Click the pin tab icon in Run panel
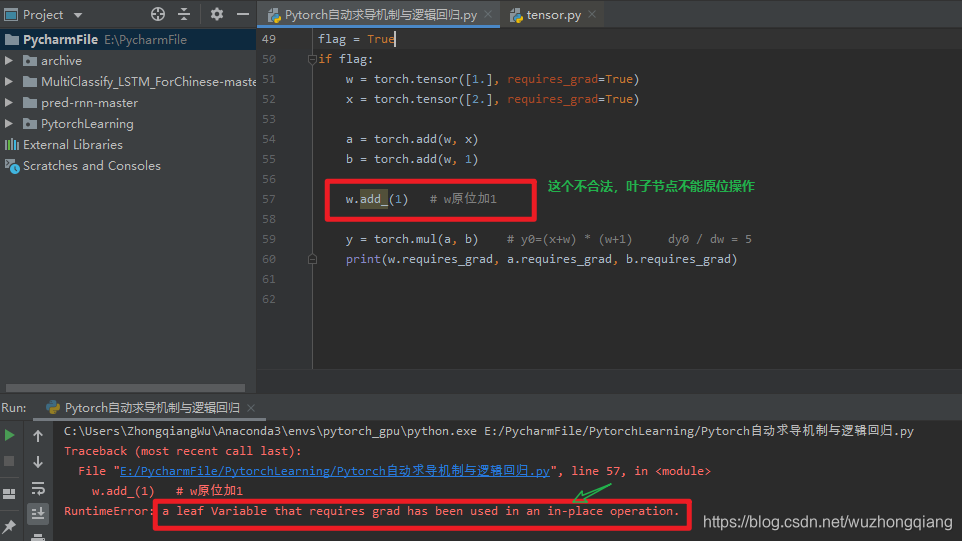The height and width of the screenshot is (541, 962). coord(9,526)
